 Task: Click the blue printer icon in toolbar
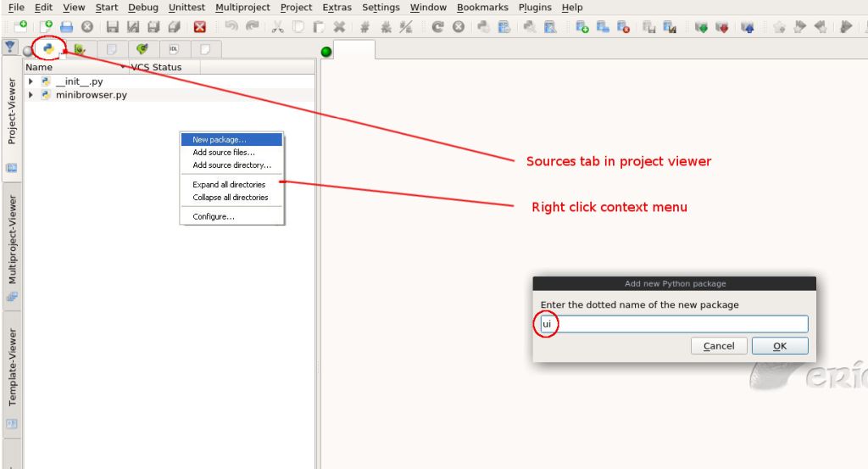point(66,27)
